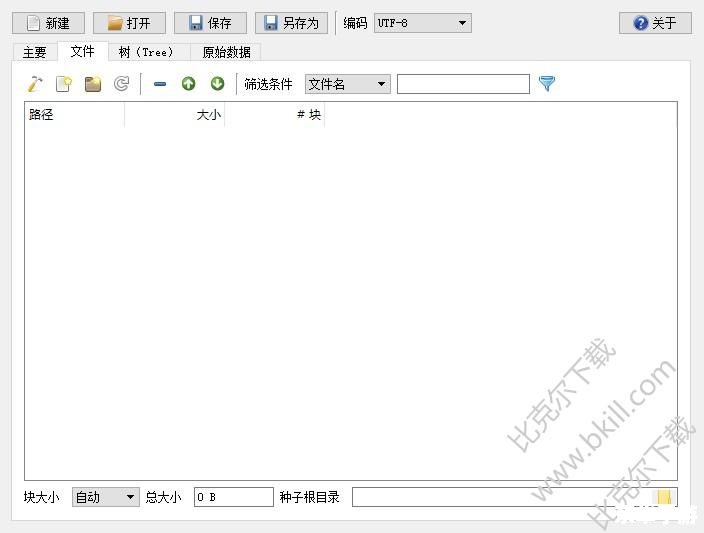Click the 另存为 (Save As) button
This screenshot has height=533, width=704.
(291, 23)
